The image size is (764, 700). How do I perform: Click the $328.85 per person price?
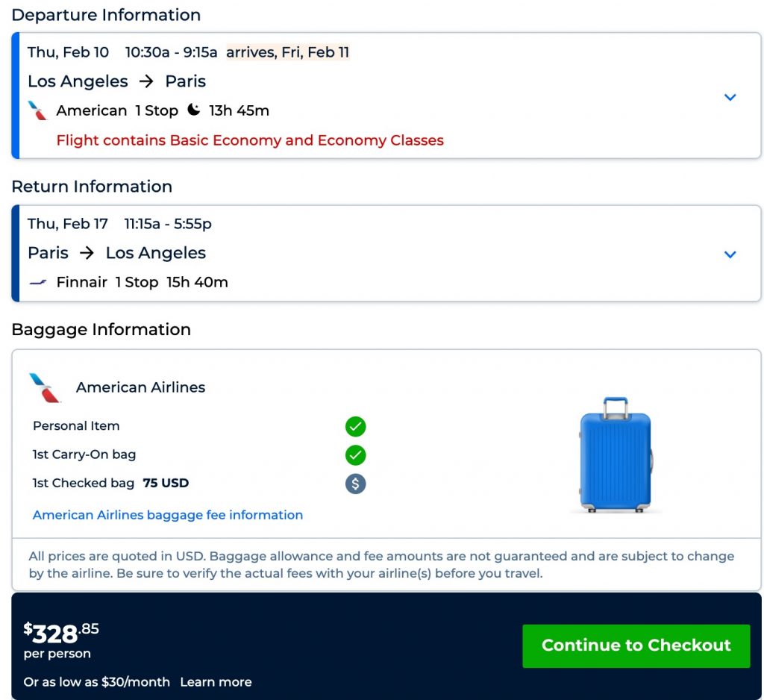pos(61,634)
